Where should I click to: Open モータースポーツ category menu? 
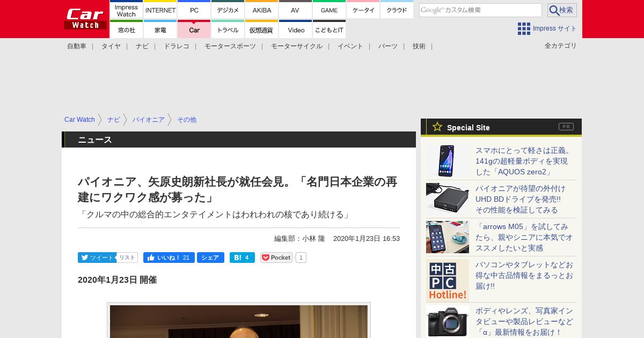230,46
